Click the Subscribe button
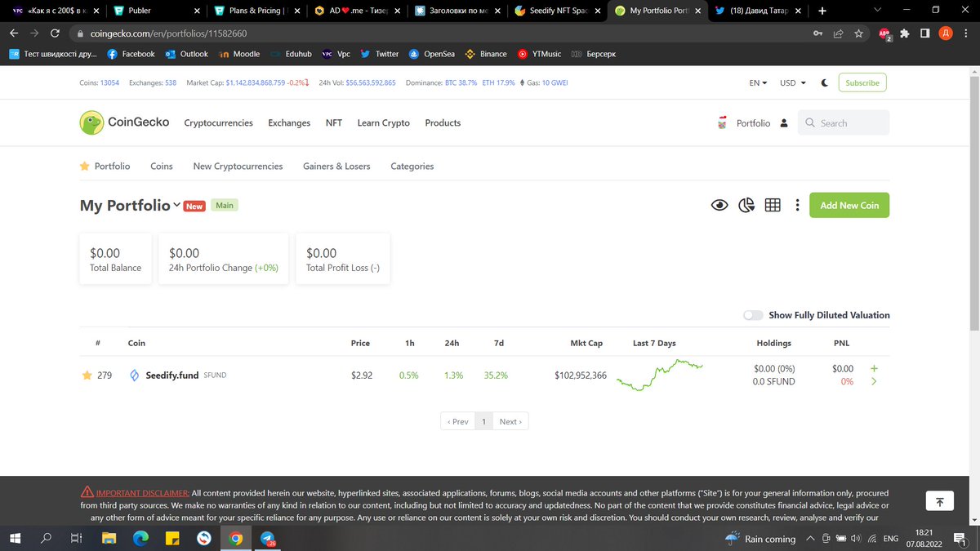Screen dimensions: 980x551 (862, 82)
